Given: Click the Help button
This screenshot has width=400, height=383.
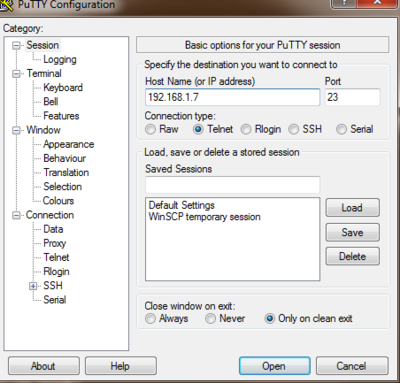Looking at the screenshot, I should (121, 366).
